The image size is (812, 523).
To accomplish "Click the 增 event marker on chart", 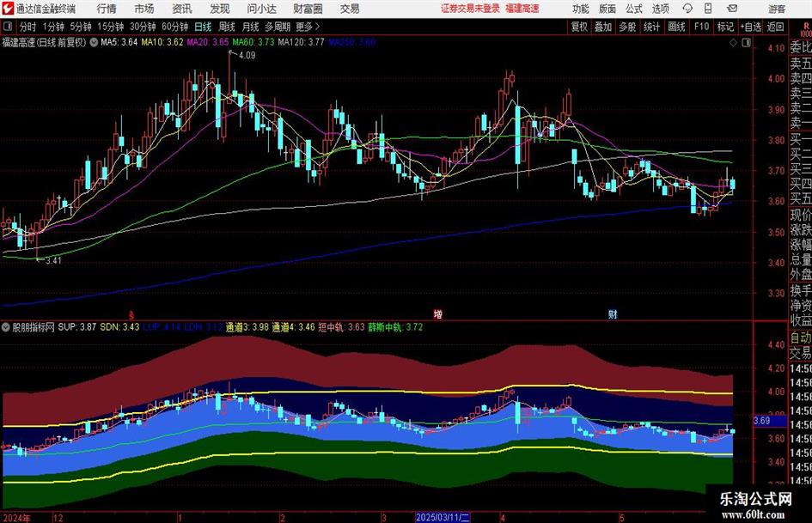I will point(438,313).
